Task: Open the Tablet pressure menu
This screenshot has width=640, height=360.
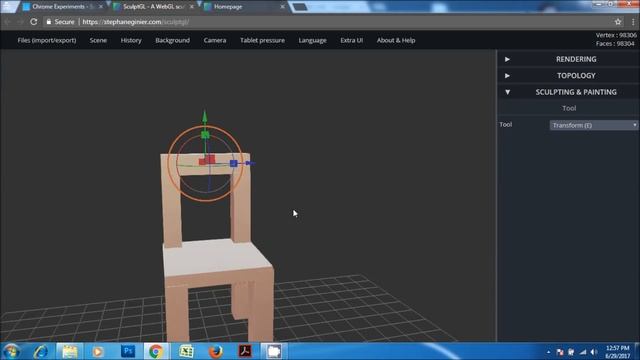Action: pos(262,40)
